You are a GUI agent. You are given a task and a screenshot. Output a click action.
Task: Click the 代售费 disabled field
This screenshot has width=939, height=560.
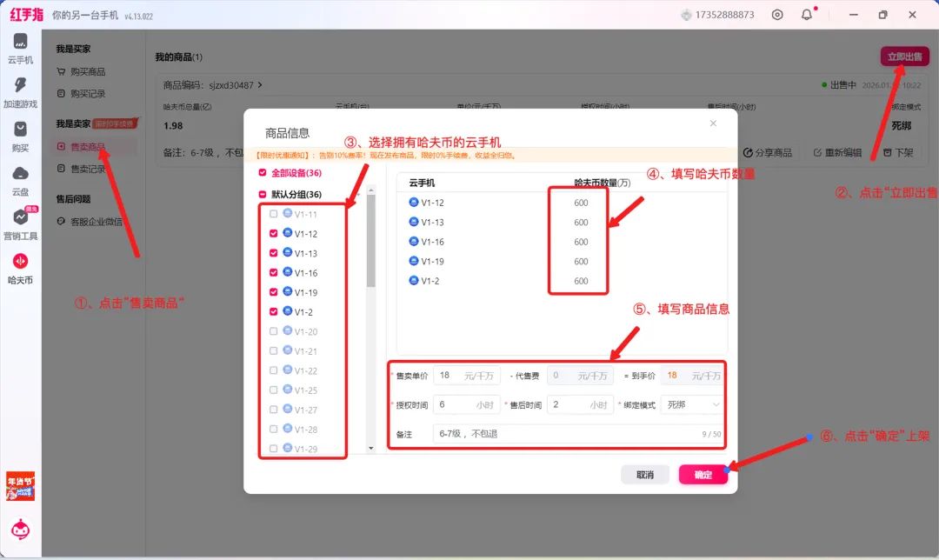[x=580, y=376]
